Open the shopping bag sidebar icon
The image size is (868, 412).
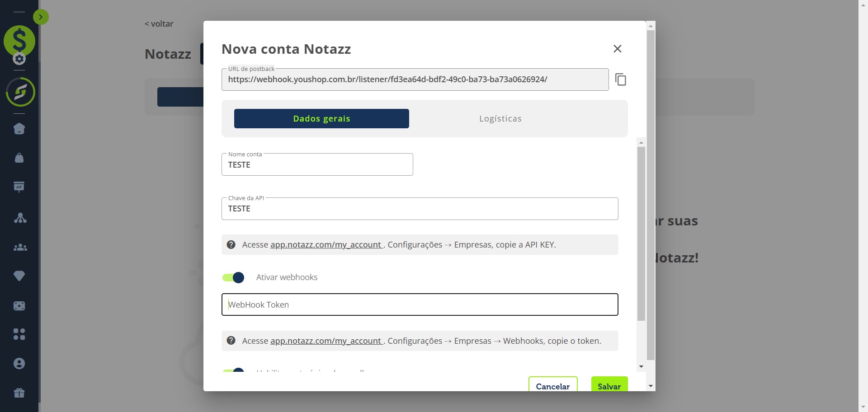19,158
